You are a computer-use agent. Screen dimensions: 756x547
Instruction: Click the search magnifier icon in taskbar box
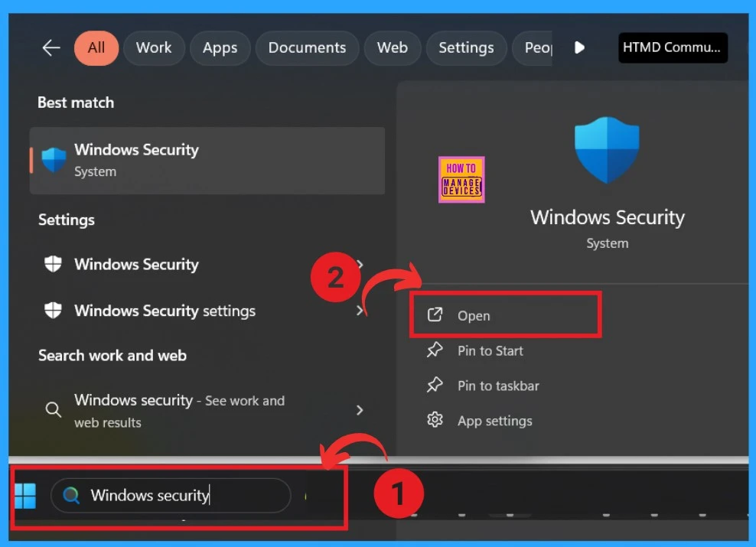point(71,496)
